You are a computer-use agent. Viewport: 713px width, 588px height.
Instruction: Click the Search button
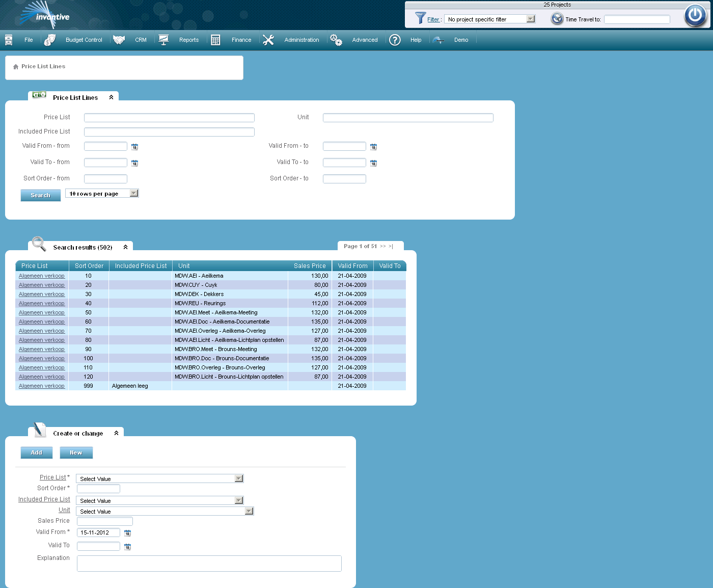pyautogui.click(x=41, y=195)
